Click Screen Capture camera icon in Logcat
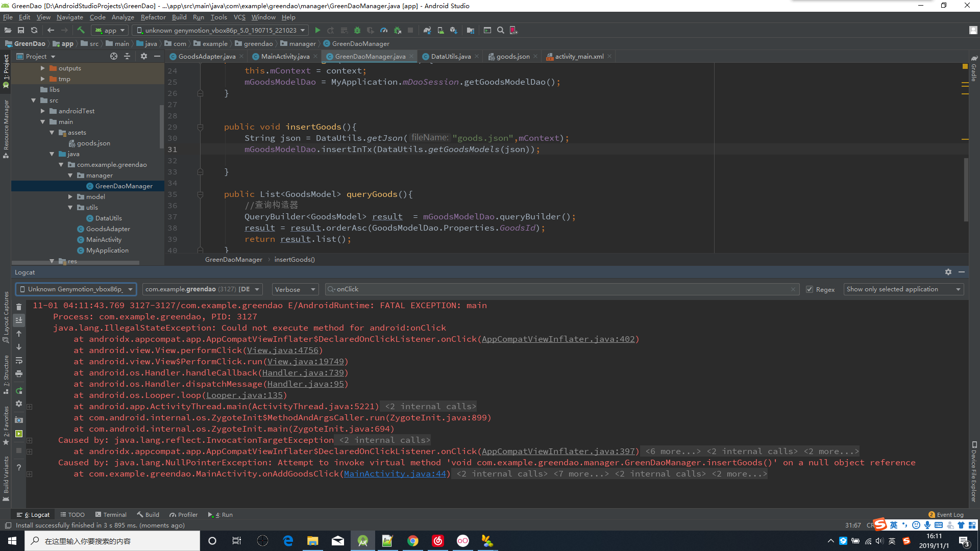Viewport: 980px width, 551px height. 19,420
